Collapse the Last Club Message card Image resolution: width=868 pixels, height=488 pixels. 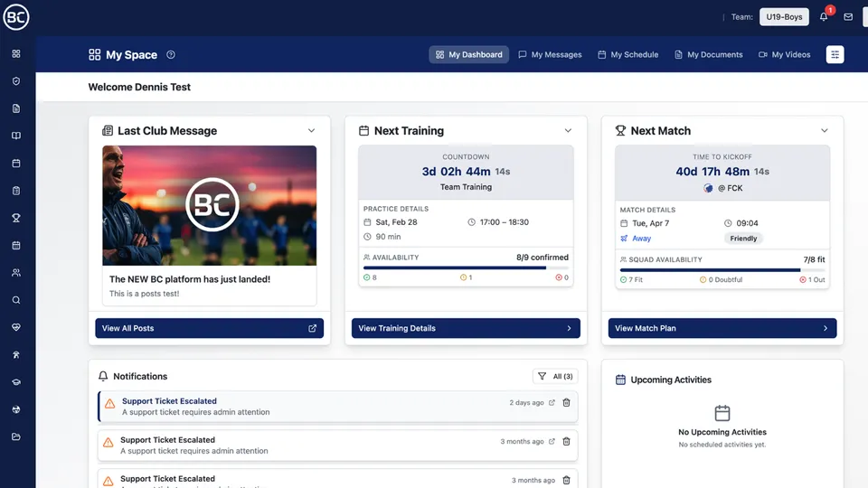(311, 130)
